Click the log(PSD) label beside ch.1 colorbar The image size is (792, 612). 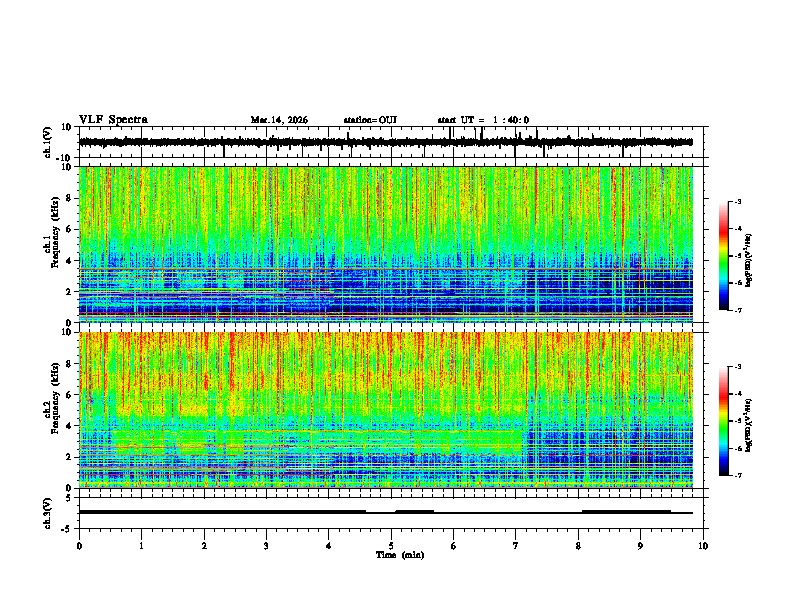[x=748, y=260]
